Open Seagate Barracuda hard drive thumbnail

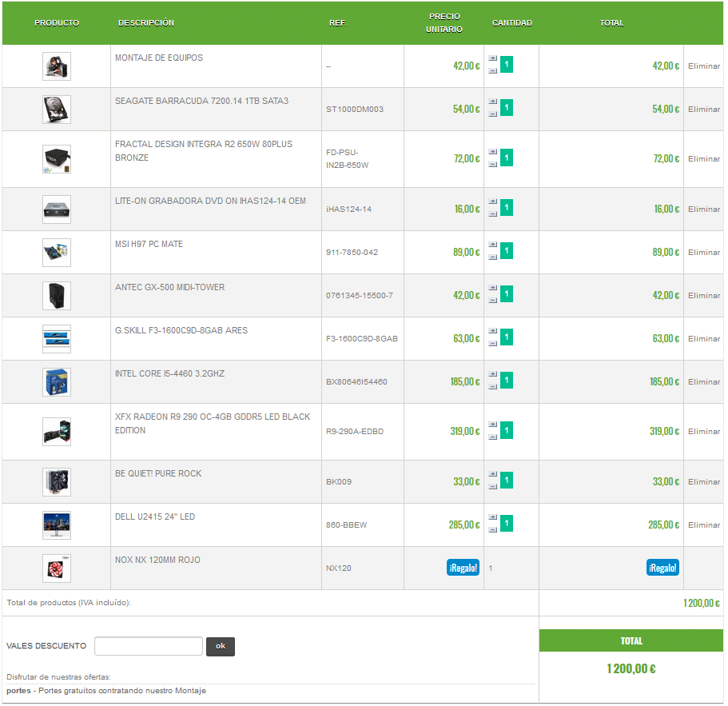(57, 110)
